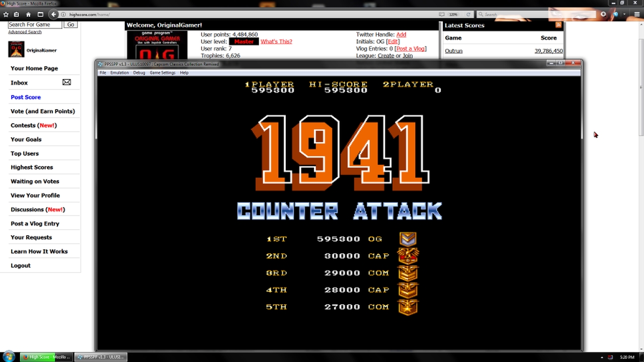644x362 pixels.
Task: Click the Firefox bookmark star icon
Action: pos(6,15)
